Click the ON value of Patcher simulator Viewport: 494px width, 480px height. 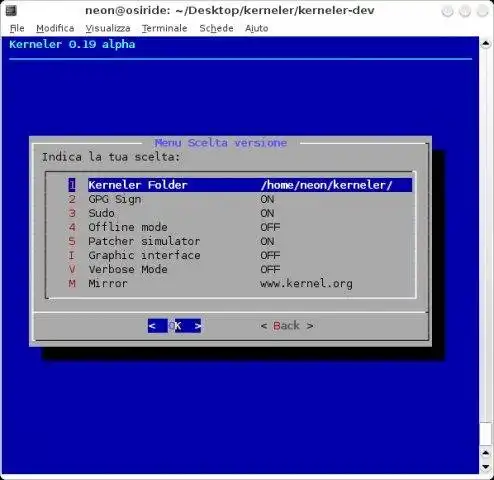[x=267, y=241]
